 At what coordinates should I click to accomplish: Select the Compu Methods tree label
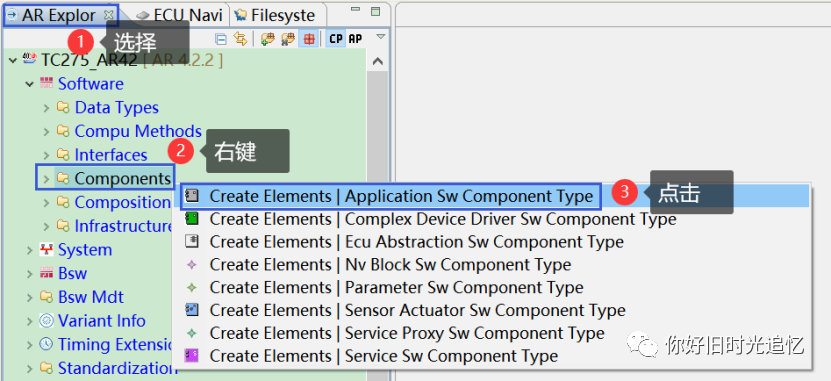(138, 131)
